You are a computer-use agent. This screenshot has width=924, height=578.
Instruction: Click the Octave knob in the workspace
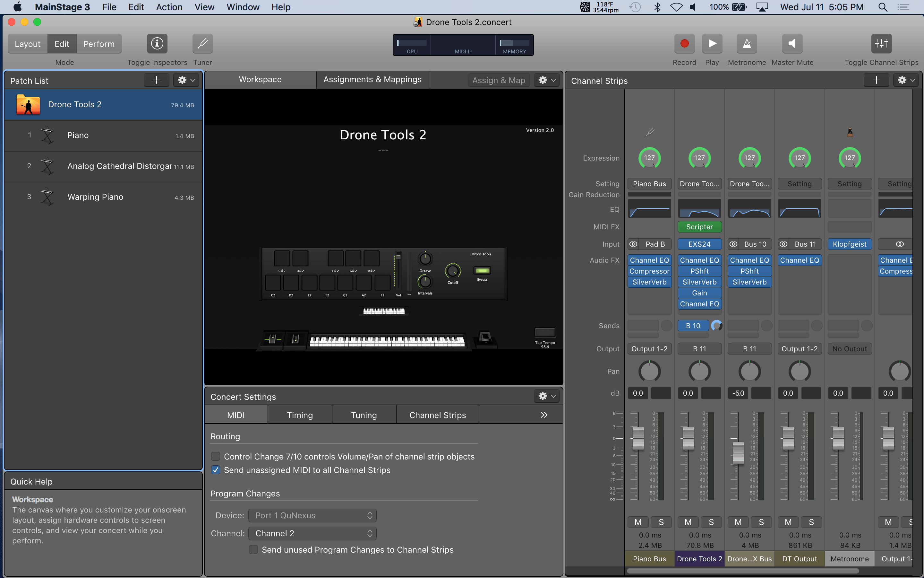(x=425, y=259)
